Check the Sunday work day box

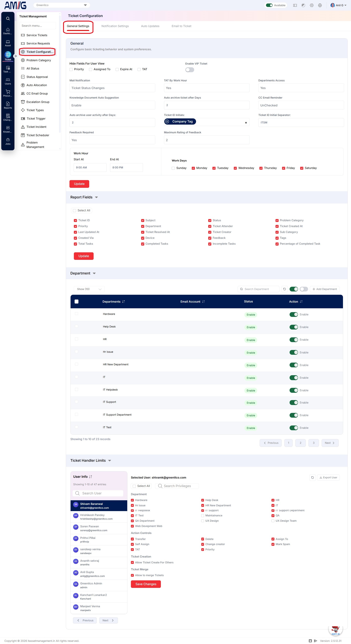(173, 168)
